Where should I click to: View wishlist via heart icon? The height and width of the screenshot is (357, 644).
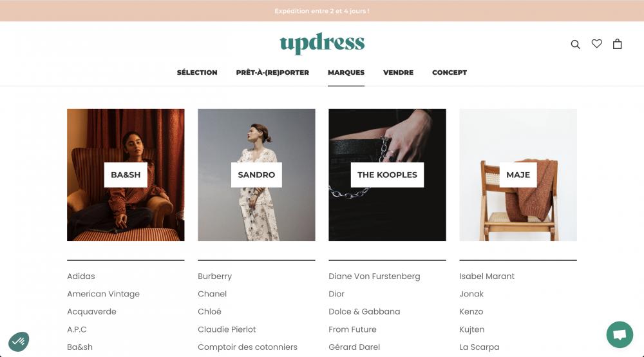[597, 44]
